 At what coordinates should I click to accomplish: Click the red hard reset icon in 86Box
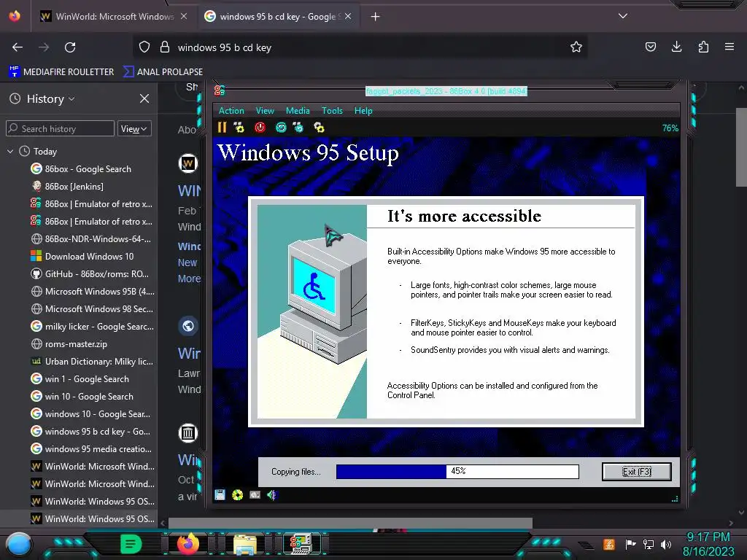click(x=260, y=127)
